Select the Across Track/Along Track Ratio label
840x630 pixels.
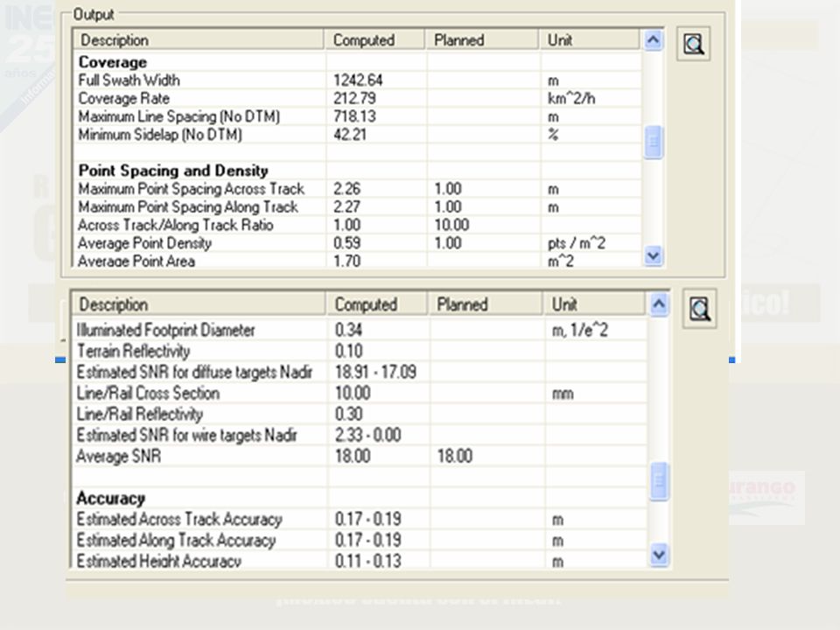click(176, 225)
